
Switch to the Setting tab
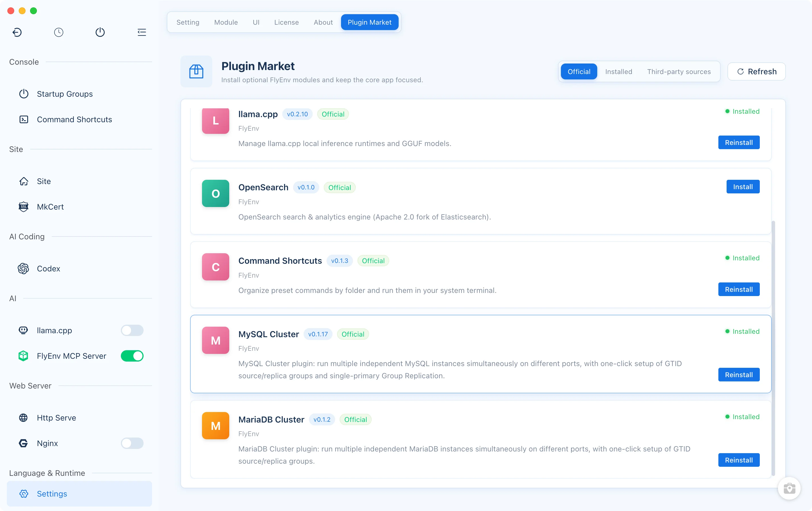coord(188,22)
